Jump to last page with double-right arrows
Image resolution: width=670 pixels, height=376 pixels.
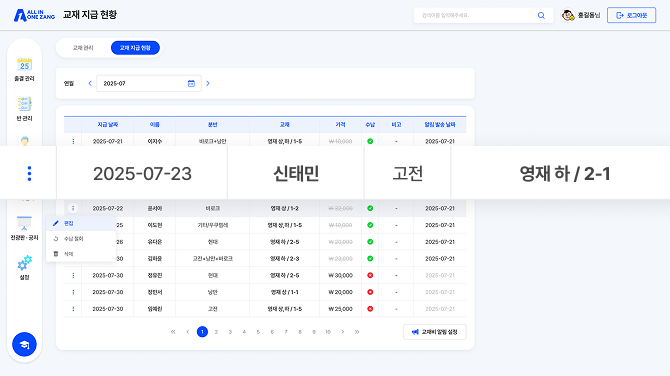357,332
